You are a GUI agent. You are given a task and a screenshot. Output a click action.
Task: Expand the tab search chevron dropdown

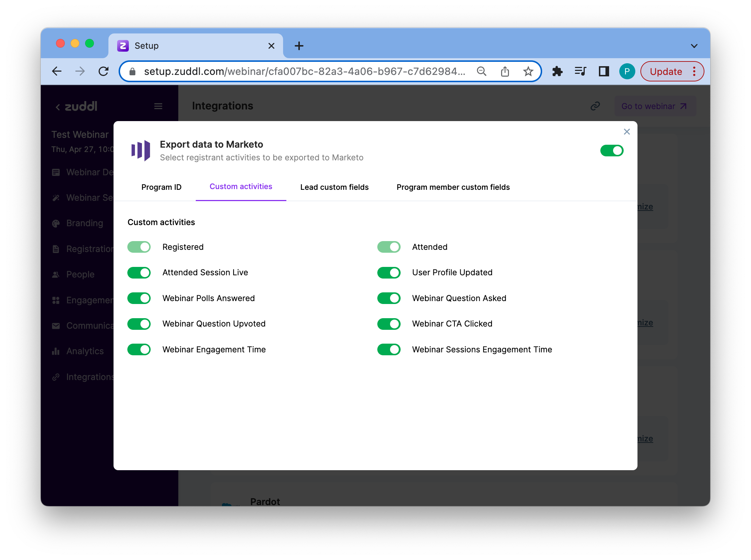click(x=694, y=46)
